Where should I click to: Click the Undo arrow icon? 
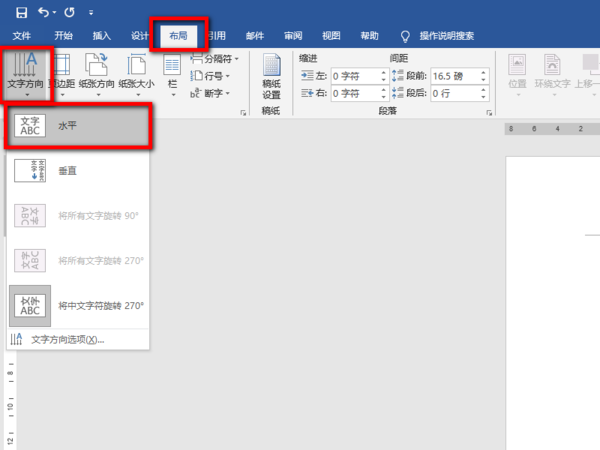click(43, 13)
